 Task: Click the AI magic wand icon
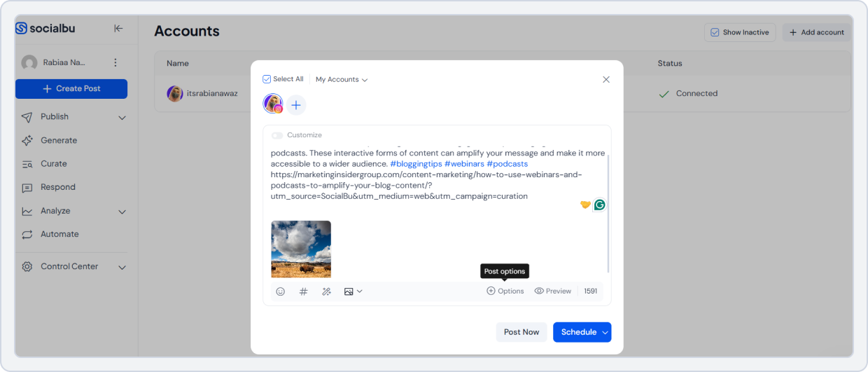326,291
